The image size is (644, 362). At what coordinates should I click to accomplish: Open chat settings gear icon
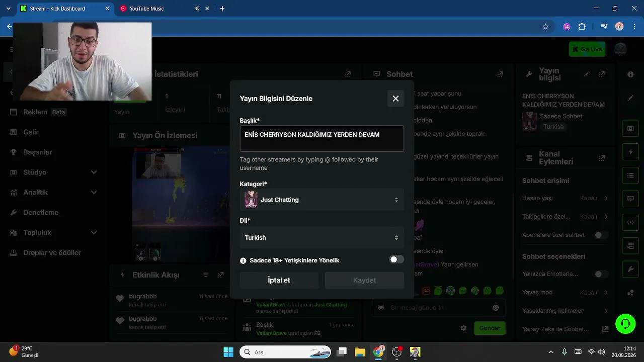coord(463,328)
